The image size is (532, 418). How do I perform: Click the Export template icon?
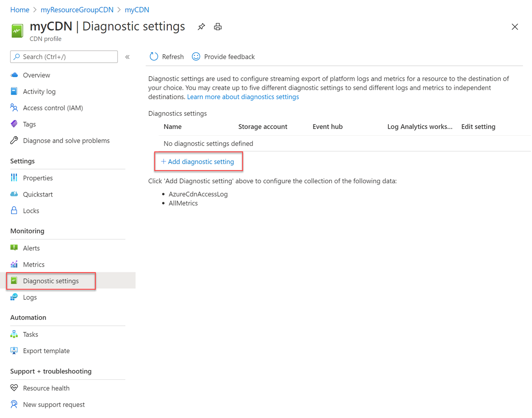click(14, 351)
